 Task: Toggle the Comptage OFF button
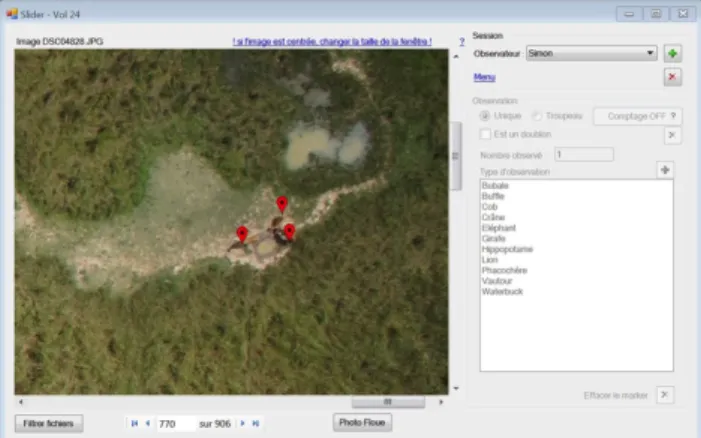pyautogui.click(x=638, y=116)
